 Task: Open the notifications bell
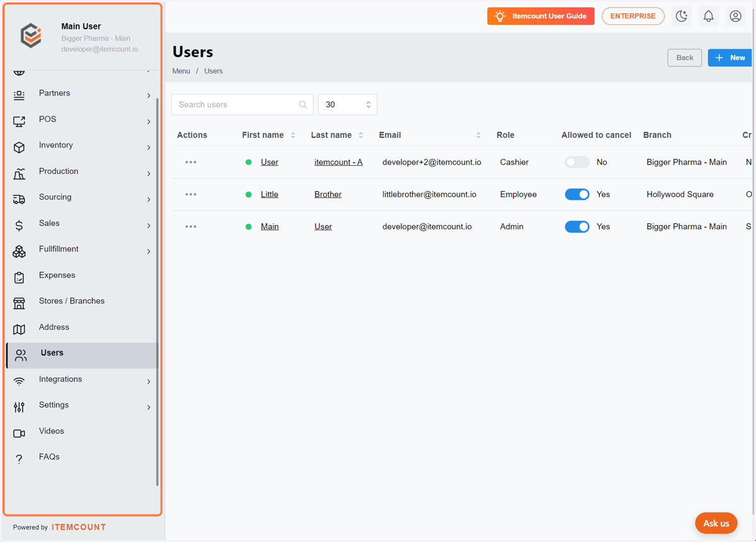click(x=709, y=16)
